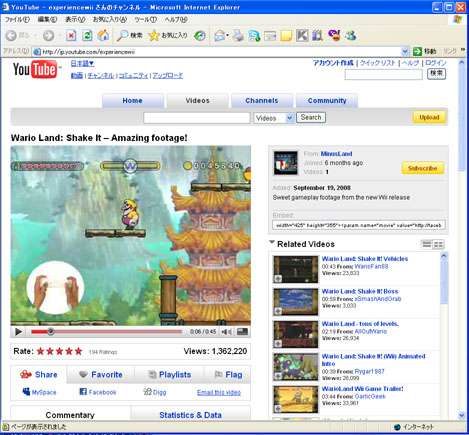Screen dimensions: 469x435
Task: Switch to the Community tab
Action: [x=327, y=101]
